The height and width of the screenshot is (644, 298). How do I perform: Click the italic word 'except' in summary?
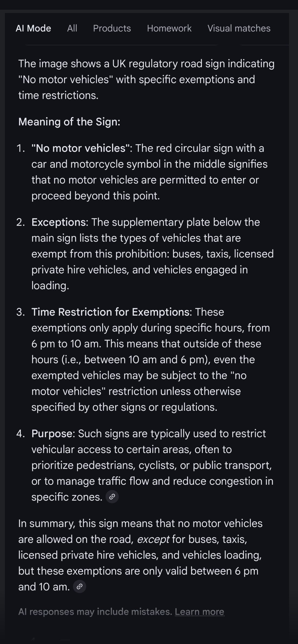[153, 539]
